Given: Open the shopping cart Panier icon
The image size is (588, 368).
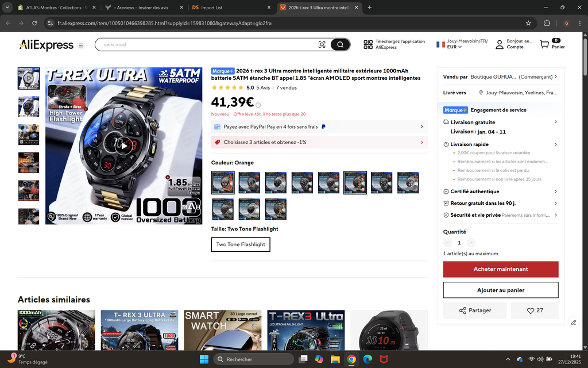Looking at the screenshot, I should pyautogui.click(x=544, y=44).
